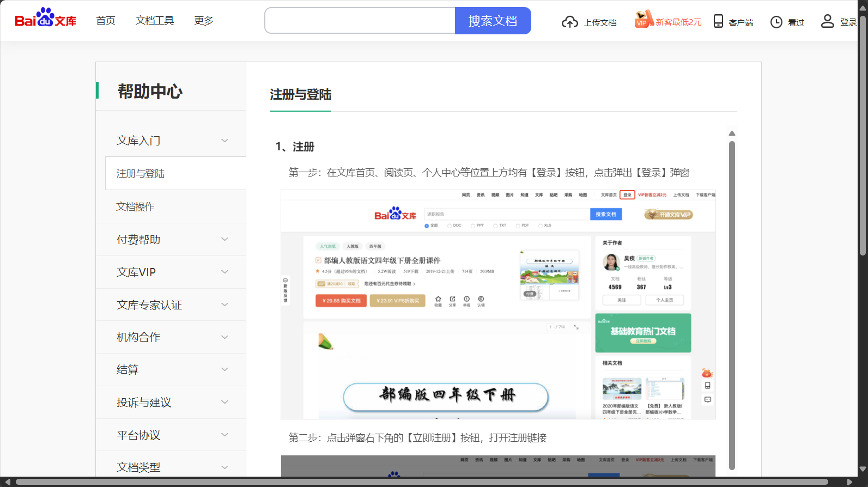Click the history clock icon
The image size is (868, 487).
(x=776, y=22)
